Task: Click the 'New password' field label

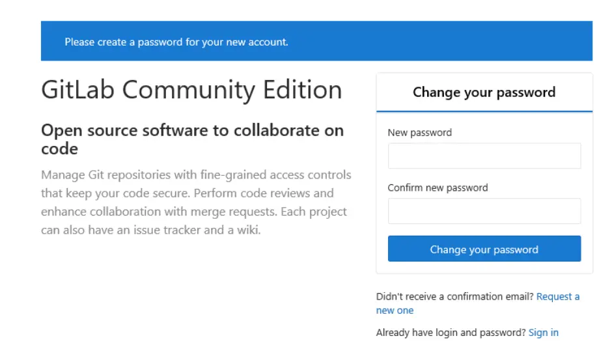Action: click(419, 133)
